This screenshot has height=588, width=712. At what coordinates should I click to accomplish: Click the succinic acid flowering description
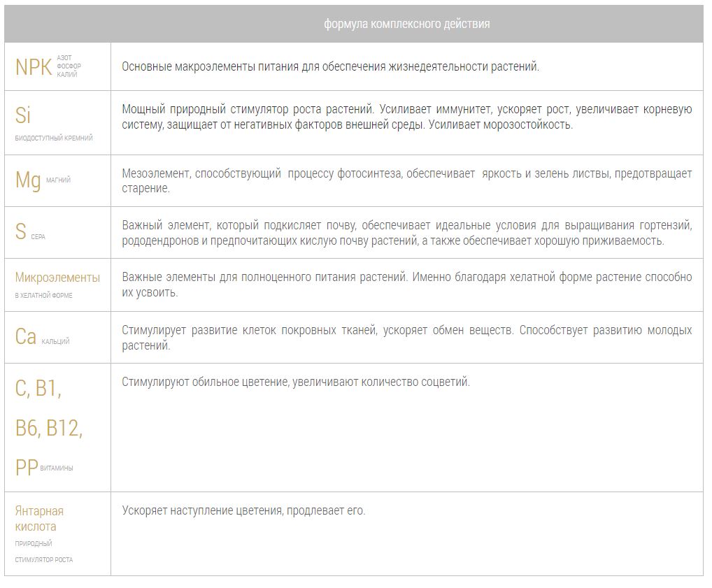coord(243,510)
